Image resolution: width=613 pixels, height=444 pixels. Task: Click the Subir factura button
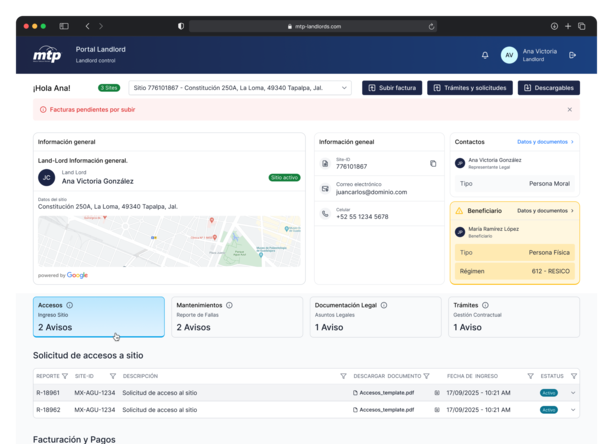[x=392, y=88]
